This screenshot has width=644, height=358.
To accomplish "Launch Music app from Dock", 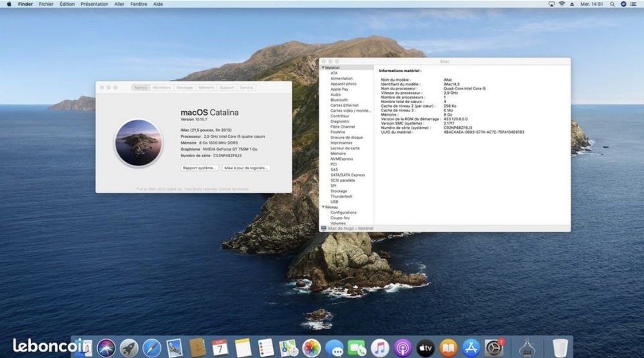I will pyautogui.click(x=380, y=348).
